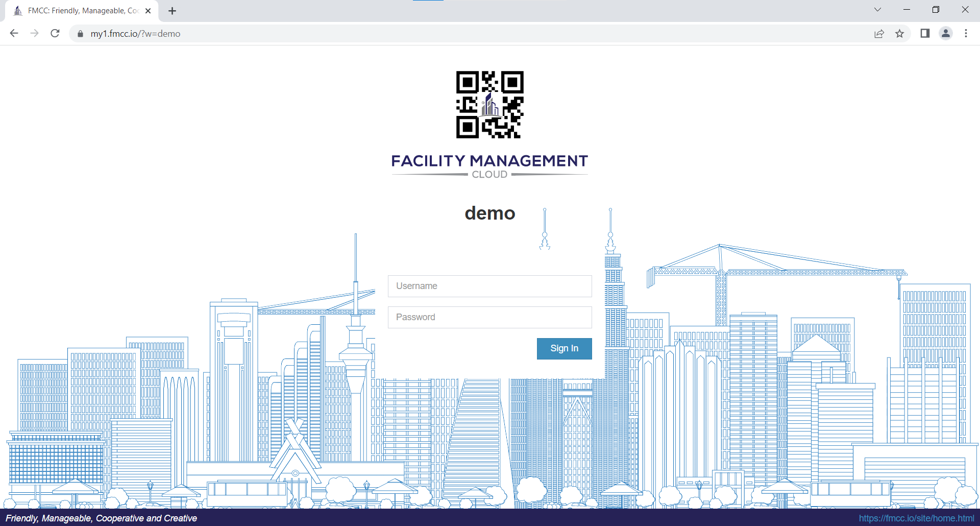The height and width of the screenshot is (526, 980).
Task: Open the tab search dropdown chevron
Action: (x=877, y=10)
